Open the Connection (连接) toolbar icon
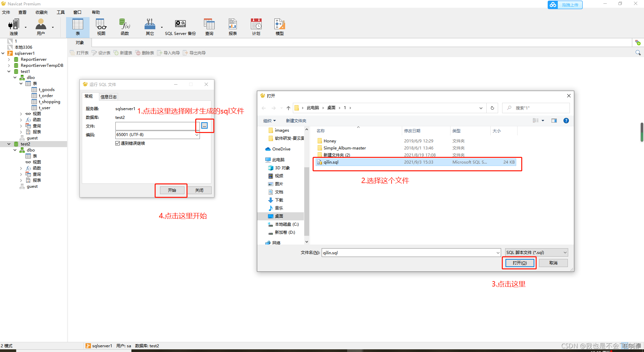 14,27
